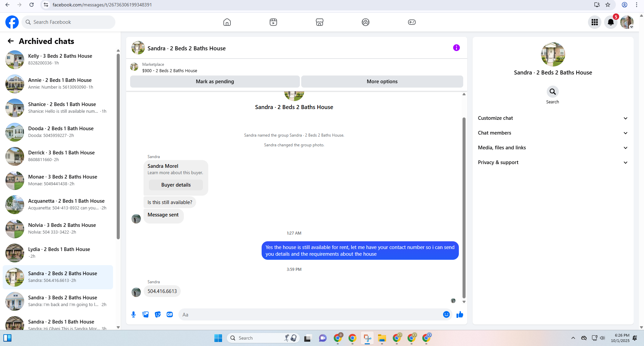Image resolution: width=644 pixels, height=346 pixels.
Task: Open site information icon in address bar
Action: pos(46,5)
